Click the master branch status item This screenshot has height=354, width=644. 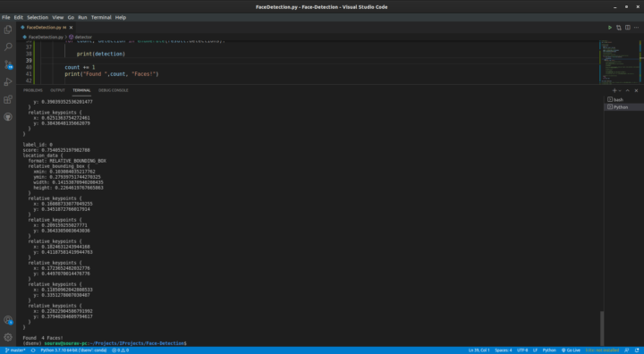15,350
